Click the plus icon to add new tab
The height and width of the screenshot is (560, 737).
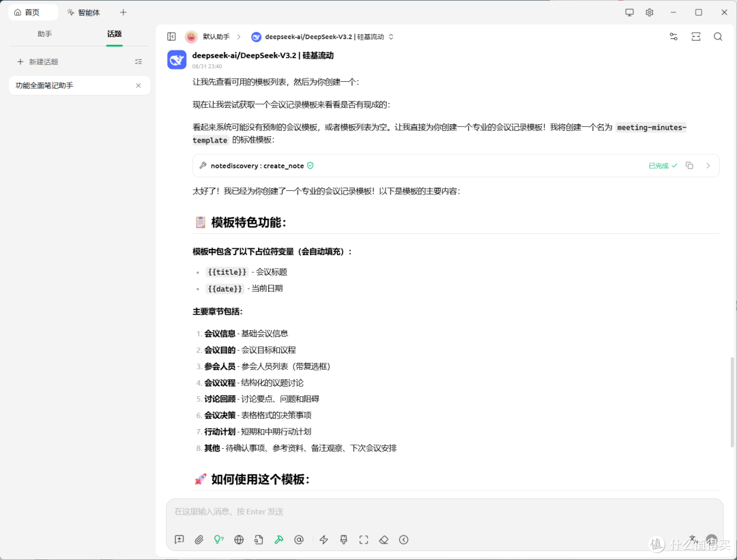click(x=123, y=12)
